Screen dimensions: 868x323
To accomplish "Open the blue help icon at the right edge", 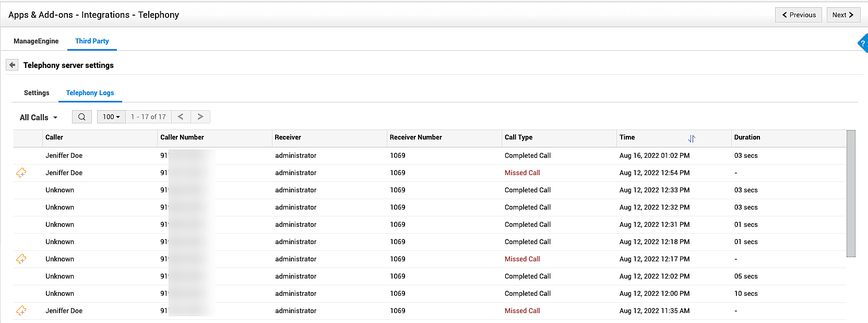I will [863, 43].
